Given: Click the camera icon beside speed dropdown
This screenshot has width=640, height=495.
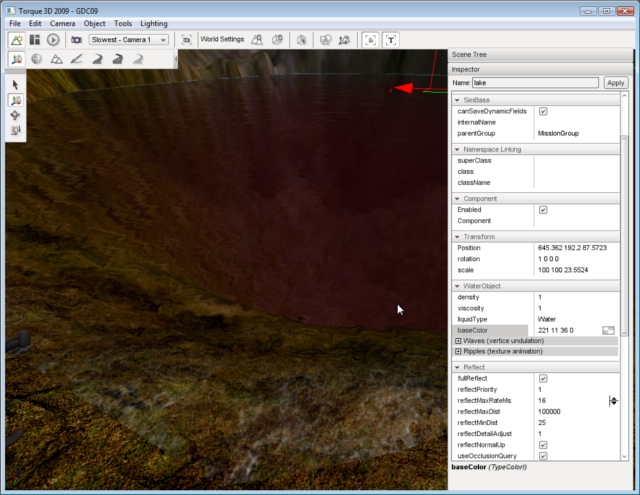Looking at the screenshot, I should [x=76, y=40].
